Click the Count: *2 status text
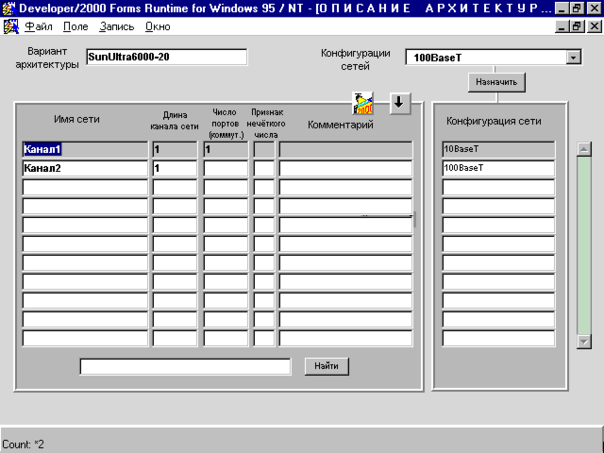Image resolution: width=604 pixels, height=453 pixels. 23,444
